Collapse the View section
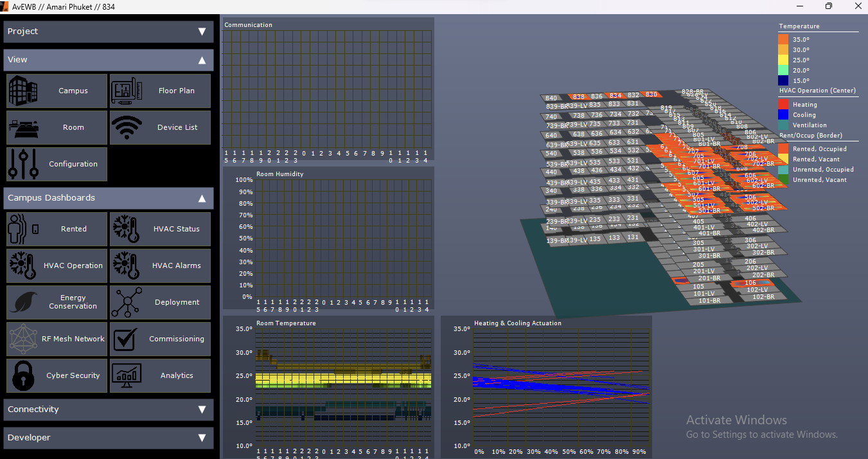 [202, 60]
